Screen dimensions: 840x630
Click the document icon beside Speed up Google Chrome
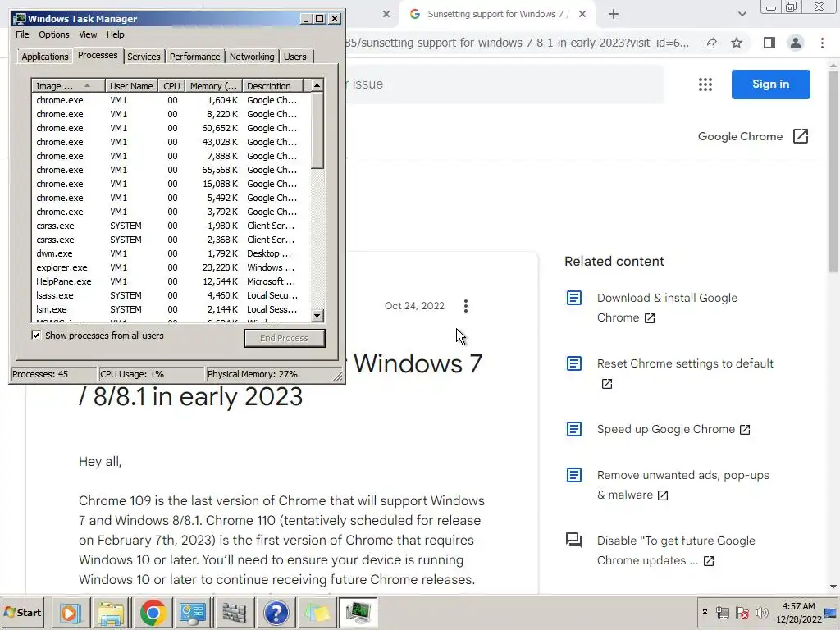point(573,429)
